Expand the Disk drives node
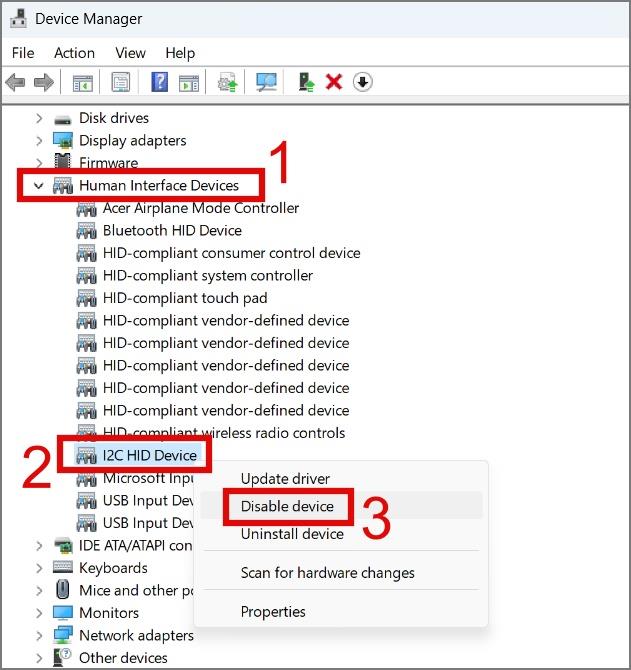Image resolution: width=631 pixels, height=670 pixels. [39, 118]
